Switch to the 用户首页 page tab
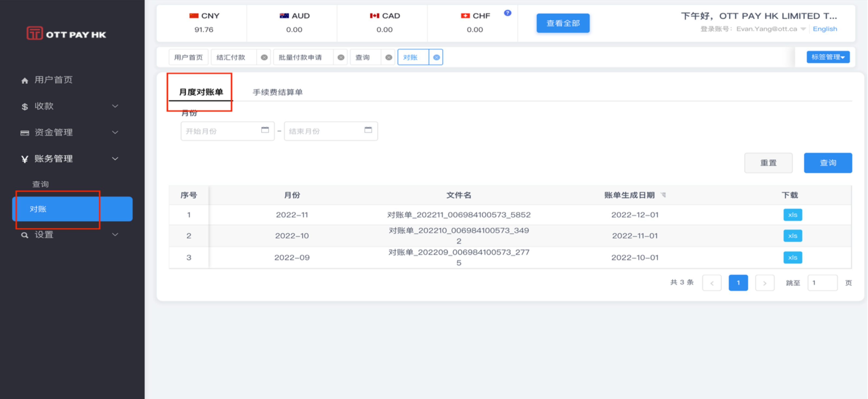The height and width of the screenshot is (399, 868). click(188, 57)
